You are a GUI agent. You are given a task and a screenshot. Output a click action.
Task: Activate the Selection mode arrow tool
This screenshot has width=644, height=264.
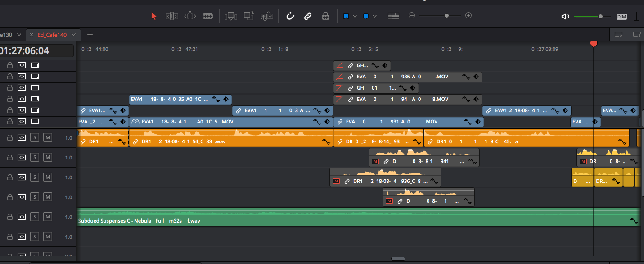(154, 16)
